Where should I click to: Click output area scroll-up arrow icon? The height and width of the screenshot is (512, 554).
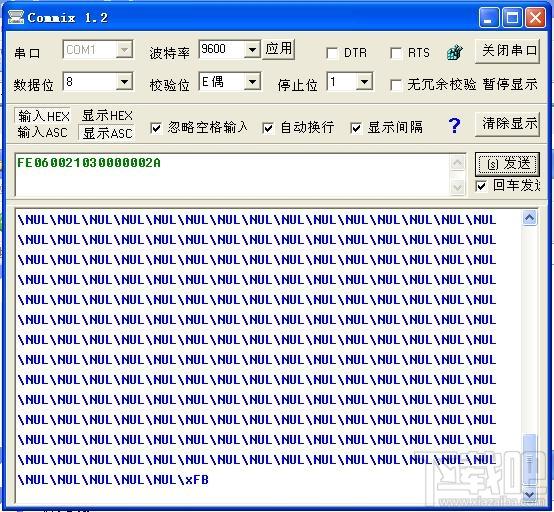click(529, 218)
